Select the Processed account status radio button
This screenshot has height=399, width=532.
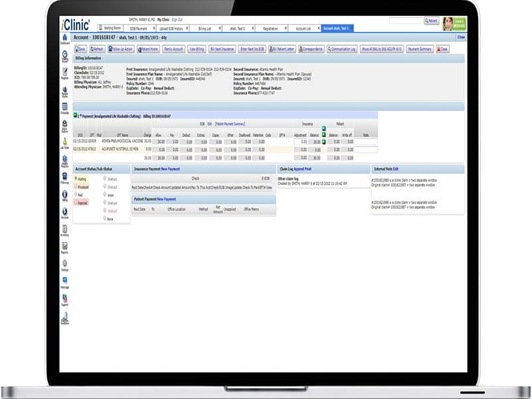point(76,187)
